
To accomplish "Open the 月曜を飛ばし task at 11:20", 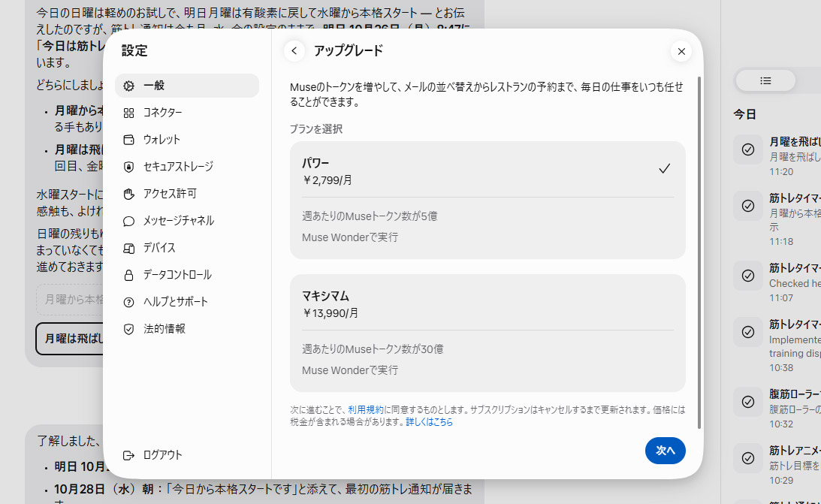I will [x=777, y=156].
